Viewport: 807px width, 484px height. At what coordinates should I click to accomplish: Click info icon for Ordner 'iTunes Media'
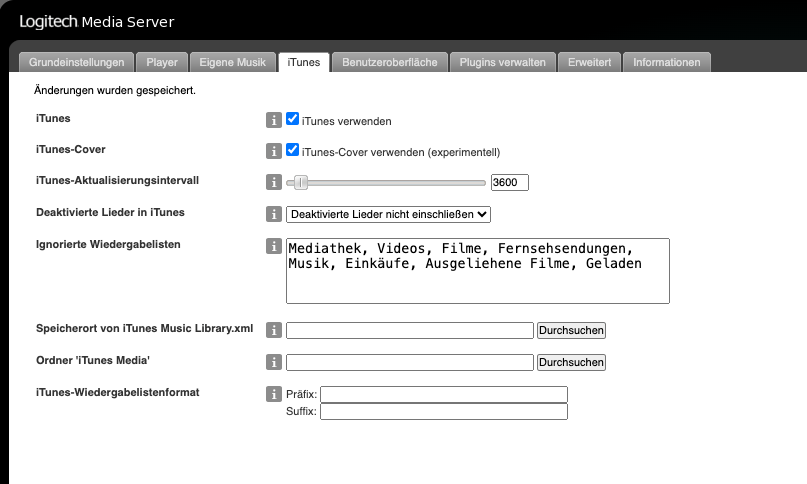(273, 362)
